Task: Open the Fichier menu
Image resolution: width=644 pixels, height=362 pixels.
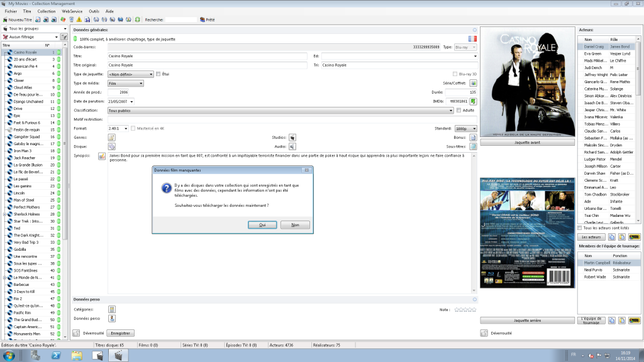Action: (11, 11)
